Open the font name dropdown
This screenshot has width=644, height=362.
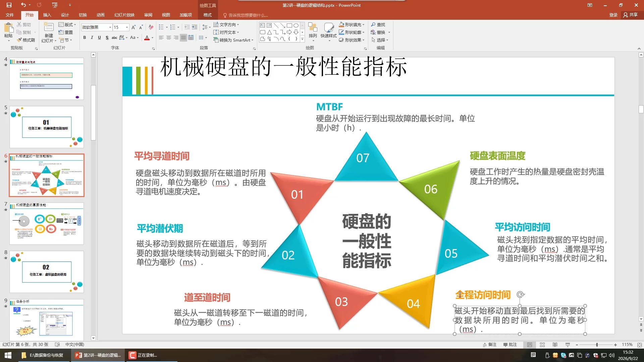pyautogui.click(x=110, y=27)
